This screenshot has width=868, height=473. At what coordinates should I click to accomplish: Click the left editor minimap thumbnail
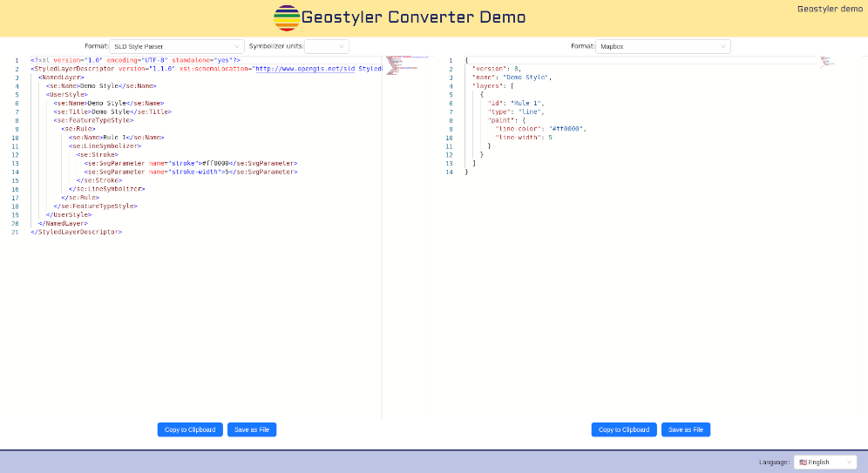[x=408, y=64]
